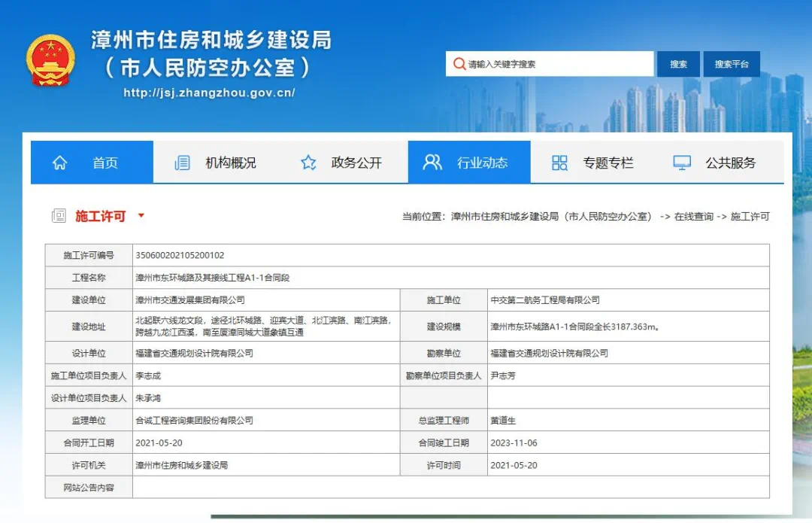Follow the 在线查询 breadcrumb link
Screen dimensions: 812x523
[x=693, y=217]
